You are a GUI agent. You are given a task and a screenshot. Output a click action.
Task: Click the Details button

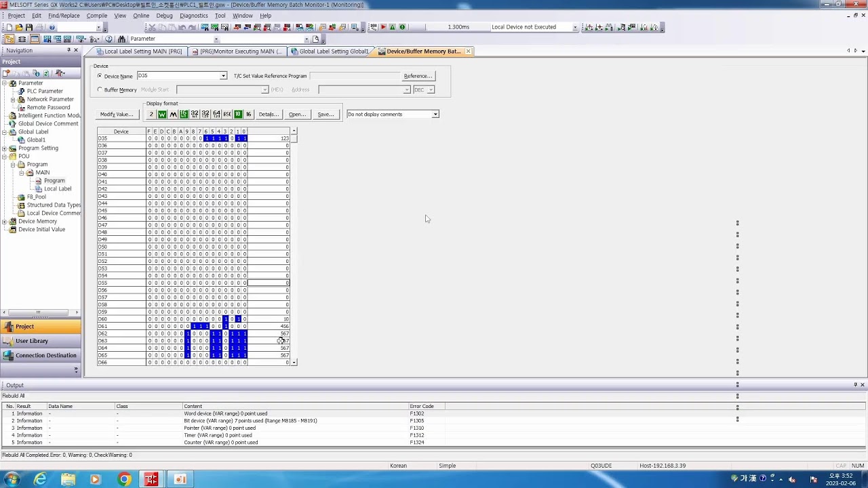coord(269,114)
